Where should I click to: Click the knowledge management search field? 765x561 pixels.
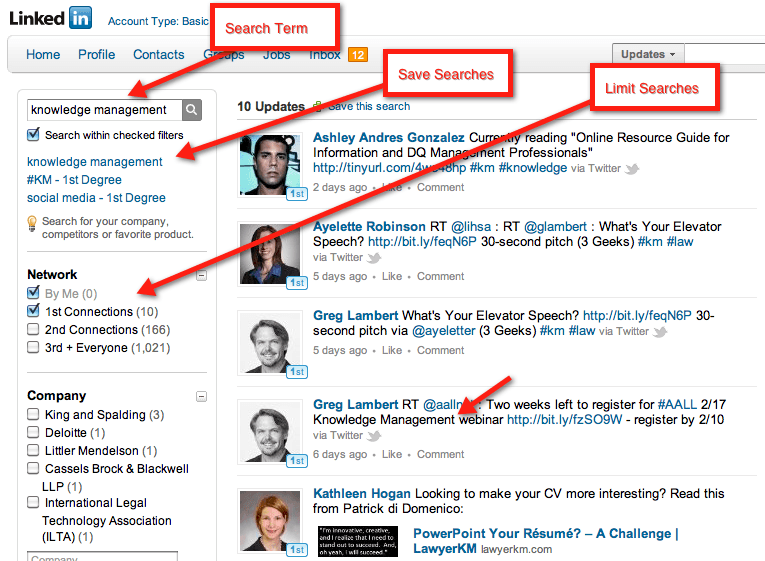(104, 110)
